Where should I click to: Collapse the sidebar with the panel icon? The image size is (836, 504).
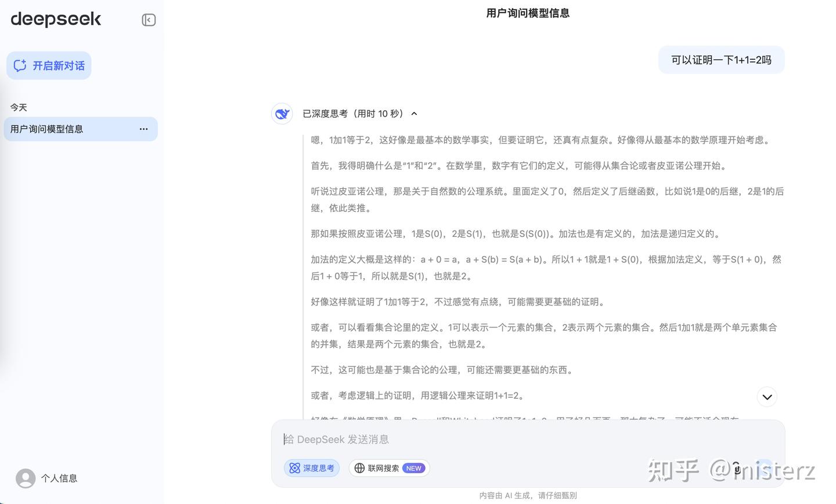tap(149, 20)
